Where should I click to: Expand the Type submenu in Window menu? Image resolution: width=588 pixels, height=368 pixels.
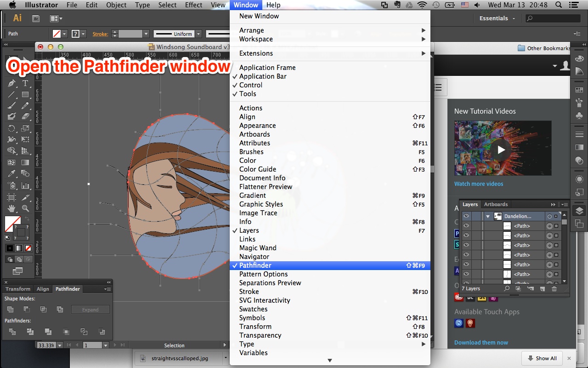pyautogui.click(x=330, y=344)
